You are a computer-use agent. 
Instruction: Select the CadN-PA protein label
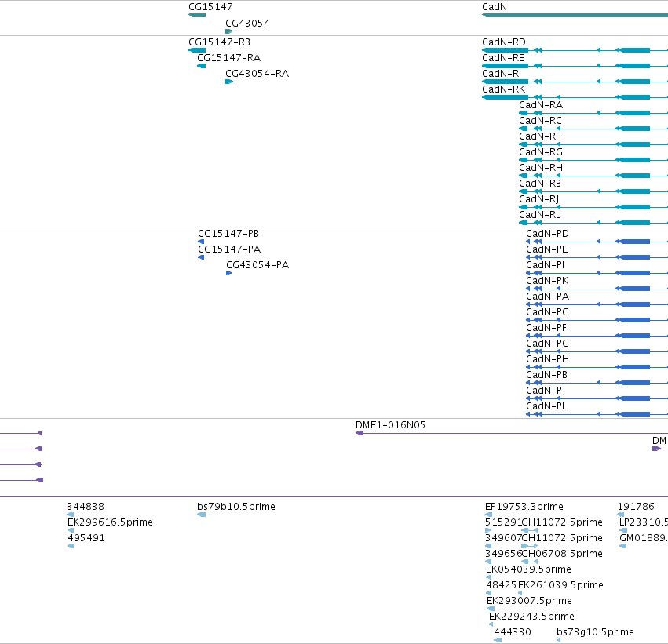pyautogui.click(x=547, y=297)
